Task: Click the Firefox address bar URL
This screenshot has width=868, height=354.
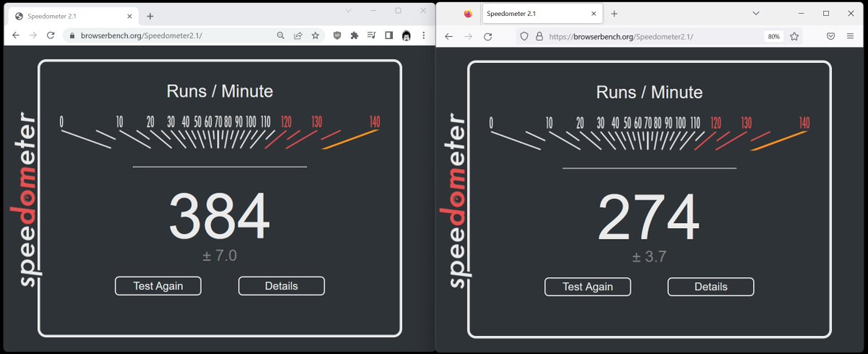Action: point(621,36)
